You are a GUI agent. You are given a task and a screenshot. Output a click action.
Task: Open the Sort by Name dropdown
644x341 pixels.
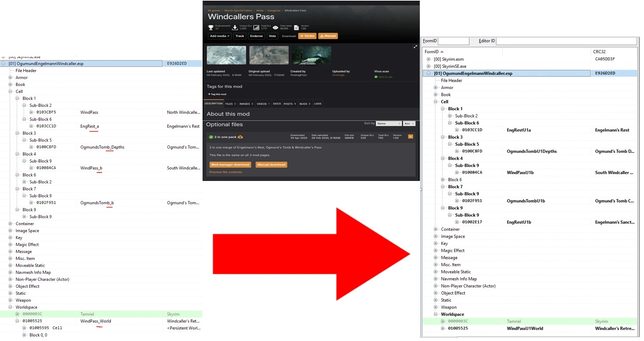pos(389,124)
